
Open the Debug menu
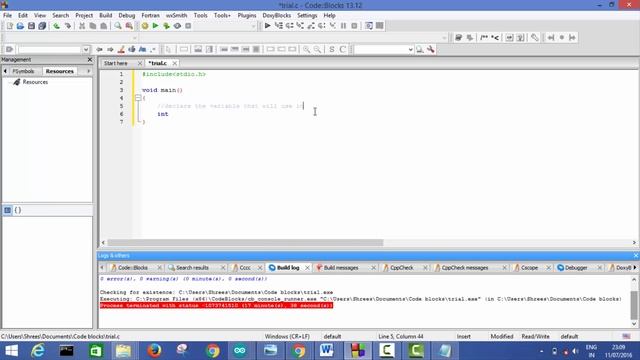coord(127,15)
